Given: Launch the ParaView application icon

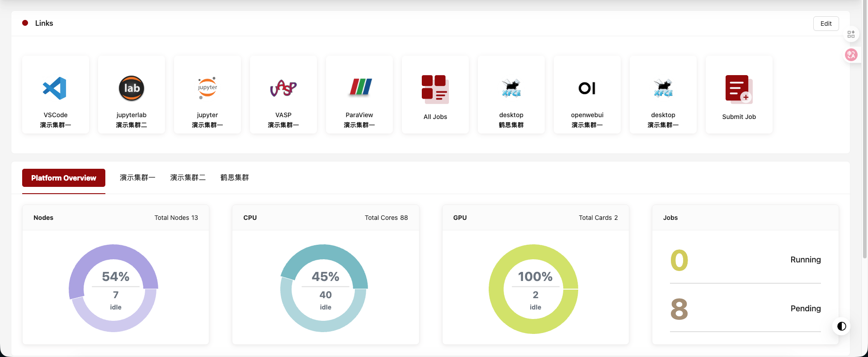Looking at the screenshot, I should coord(360,87).
